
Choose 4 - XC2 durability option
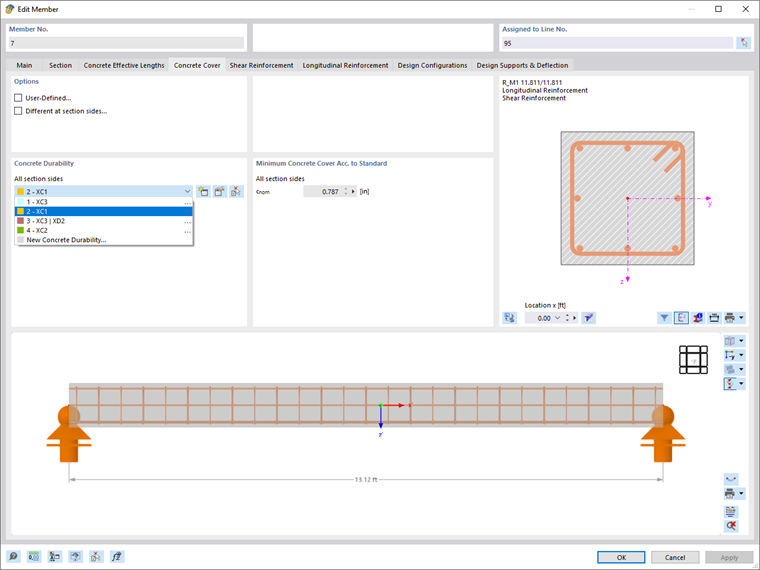tap(104, 230)
